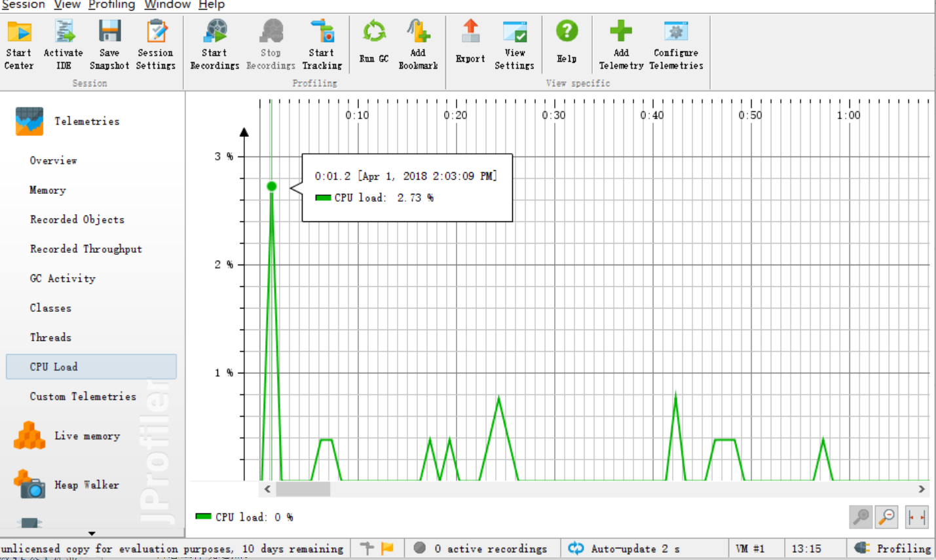Select Recorded Throughput telemetry

tap(86, 249)
